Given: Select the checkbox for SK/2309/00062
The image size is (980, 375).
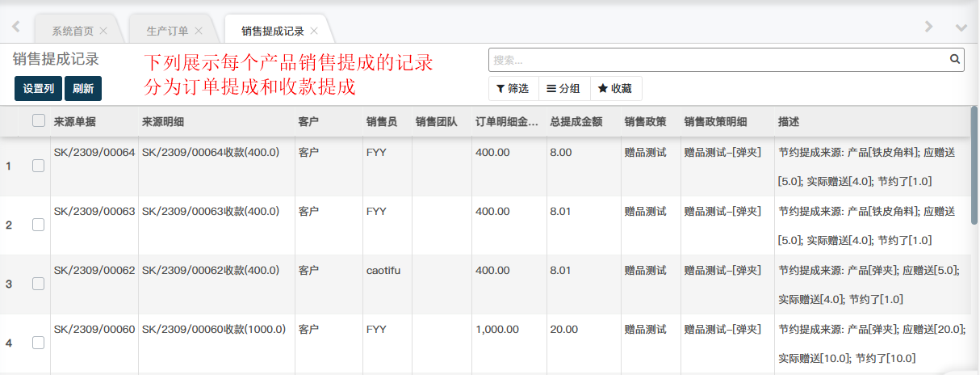Looking at the screenshot, I should pyautogui.click(x=38, y=284).
